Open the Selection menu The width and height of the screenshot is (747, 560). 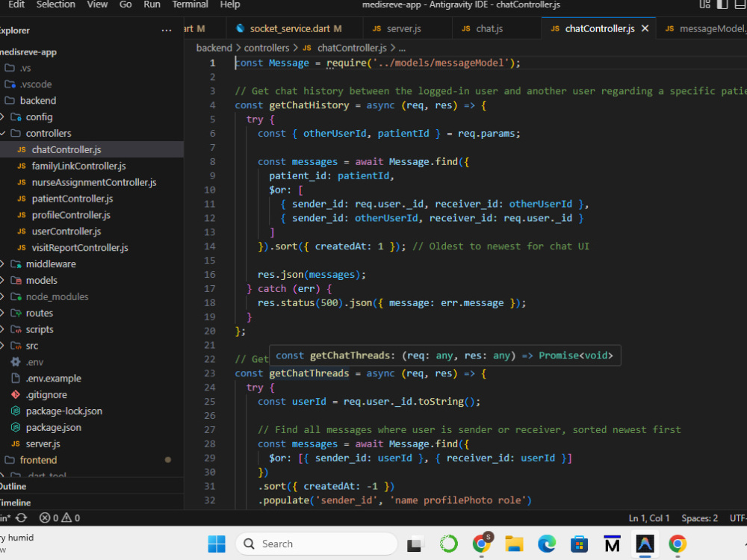pos(56,4)
